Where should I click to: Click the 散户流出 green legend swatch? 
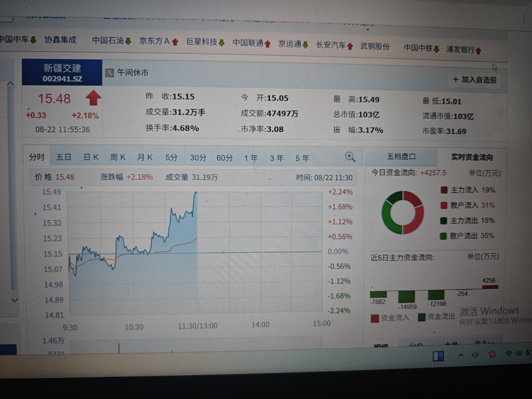coord(443,236)
